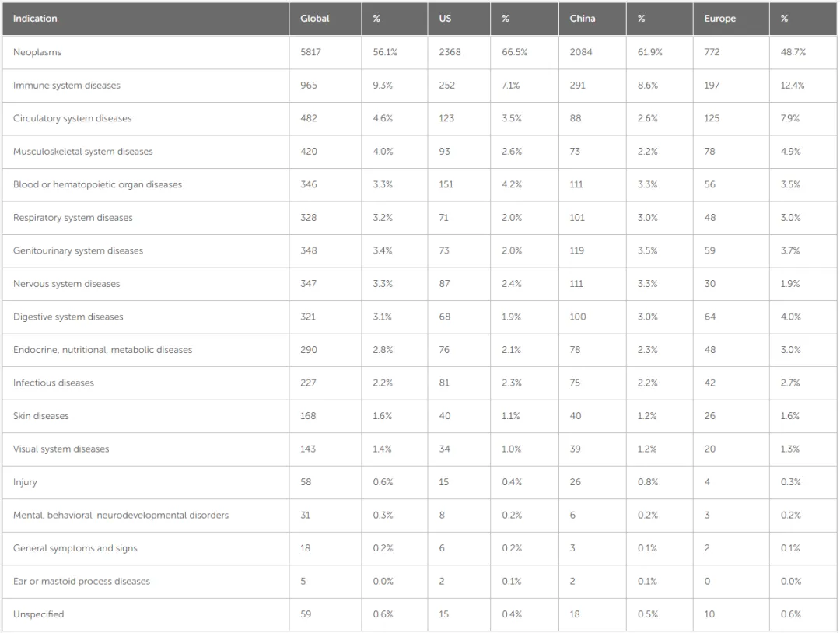Click the Global column header
This screenshot has width=840, height=633.
(314, 18)
